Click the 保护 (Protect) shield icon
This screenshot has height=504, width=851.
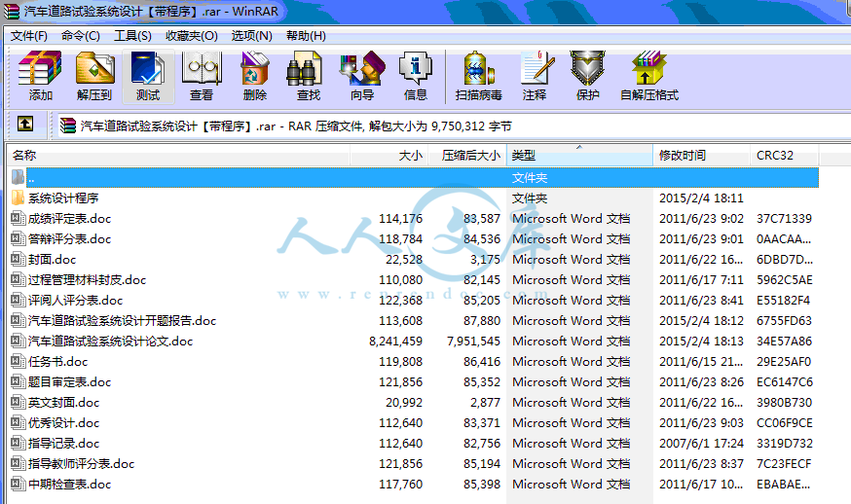click(588, 76)
